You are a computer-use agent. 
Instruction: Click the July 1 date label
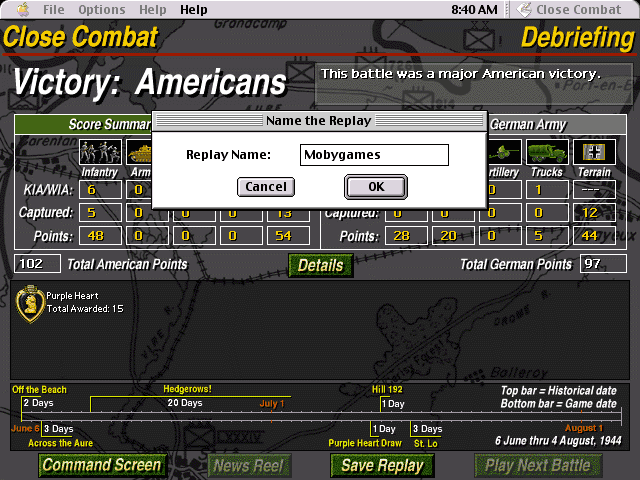pos(272,404)
